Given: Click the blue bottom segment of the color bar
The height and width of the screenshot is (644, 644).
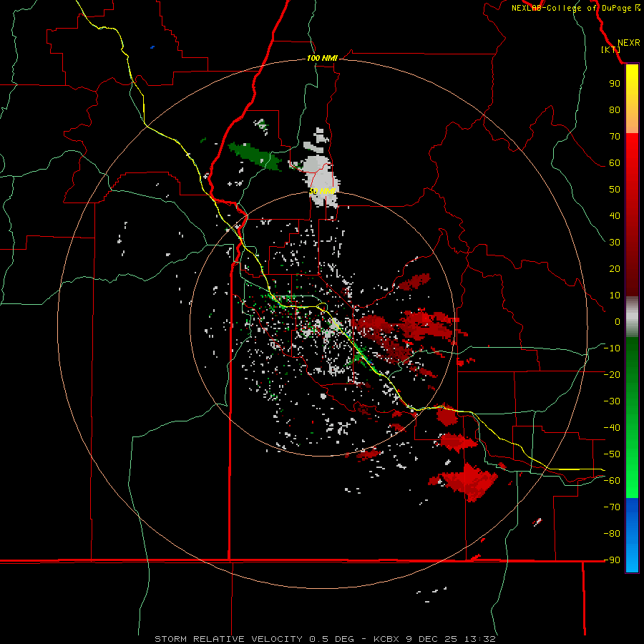Looking at the screenshot, I should click(632, 535).
